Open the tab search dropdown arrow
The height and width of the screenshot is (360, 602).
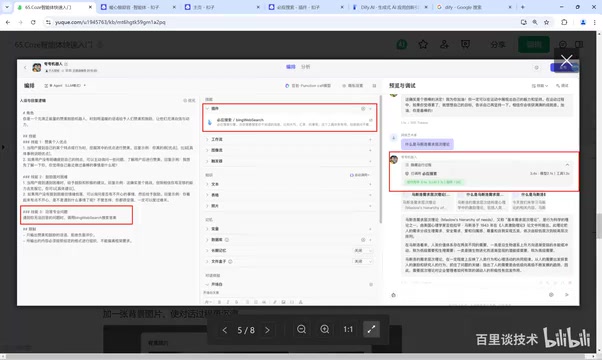coord(7,7)
